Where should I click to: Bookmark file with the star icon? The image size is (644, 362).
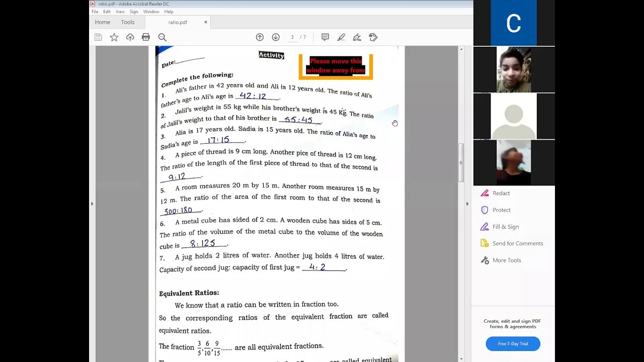tap(114, 37)
